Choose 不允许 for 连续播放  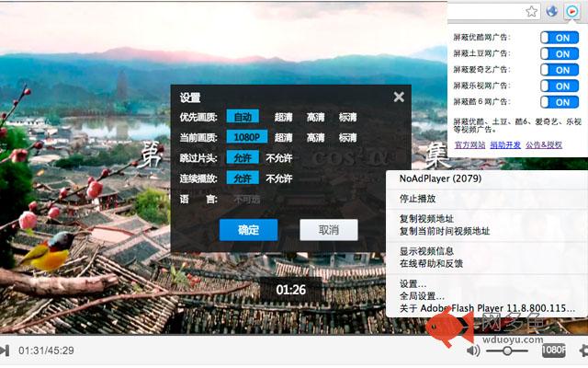[279, 178]
